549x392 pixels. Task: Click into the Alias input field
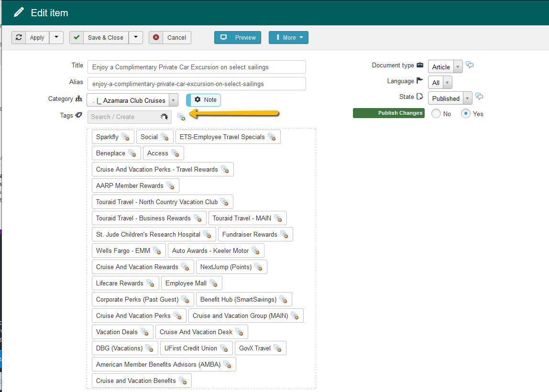[197, 84]
